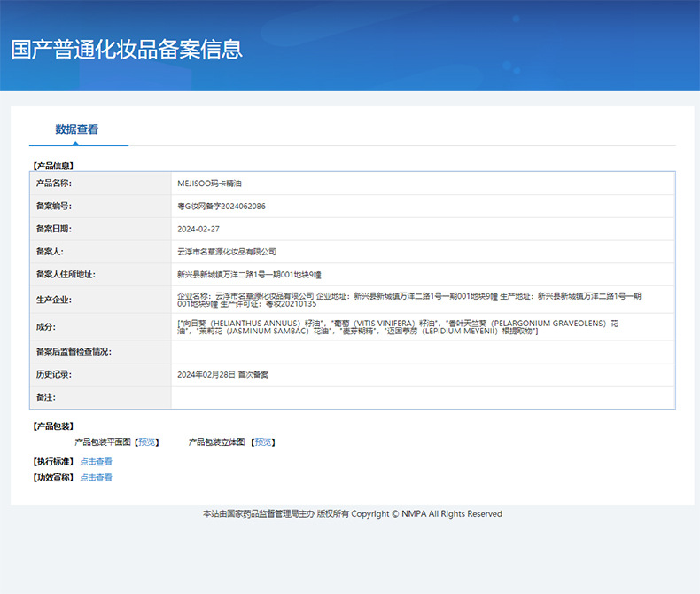700x594 pixels.
Task: Click the date value 2024-02-27
Action: point(198,229)
